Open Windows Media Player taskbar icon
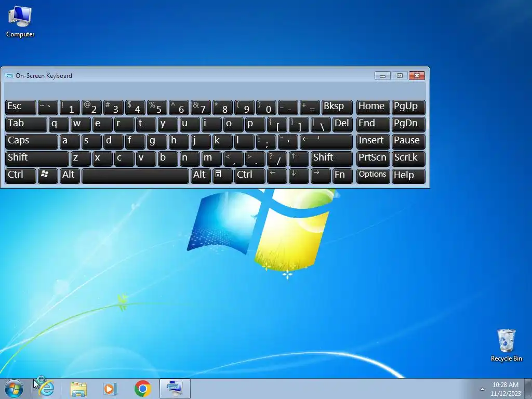The width and height of the screenshot is (532, 399). pyautogui.click(x=110, y=389)
